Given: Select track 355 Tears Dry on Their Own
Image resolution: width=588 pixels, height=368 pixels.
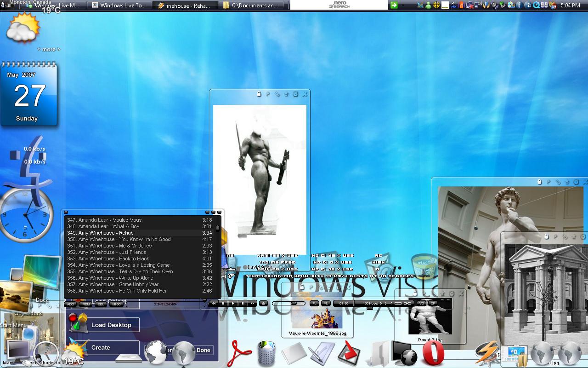Looking at the screenshot, I should (x=140, y=271).
